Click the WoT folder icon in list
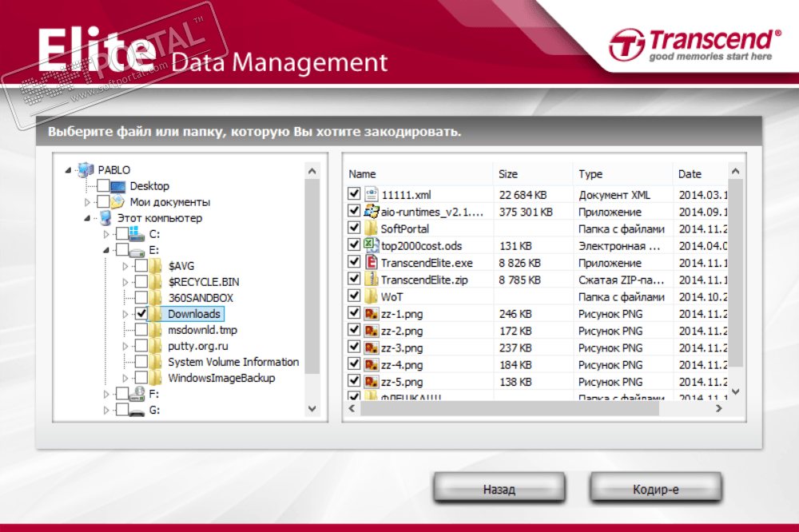 372,296
